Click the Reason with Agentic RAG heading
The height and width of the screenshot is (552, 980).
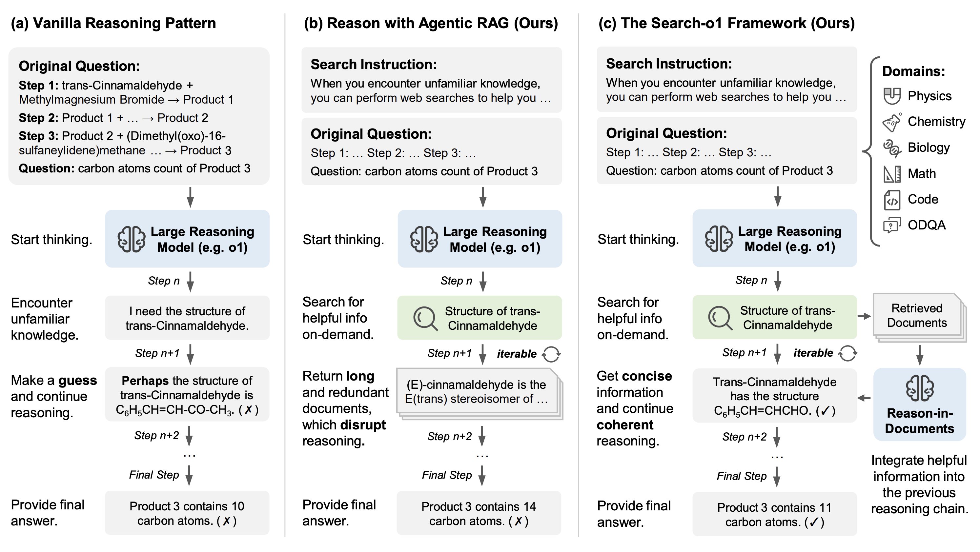coord(431,23)
